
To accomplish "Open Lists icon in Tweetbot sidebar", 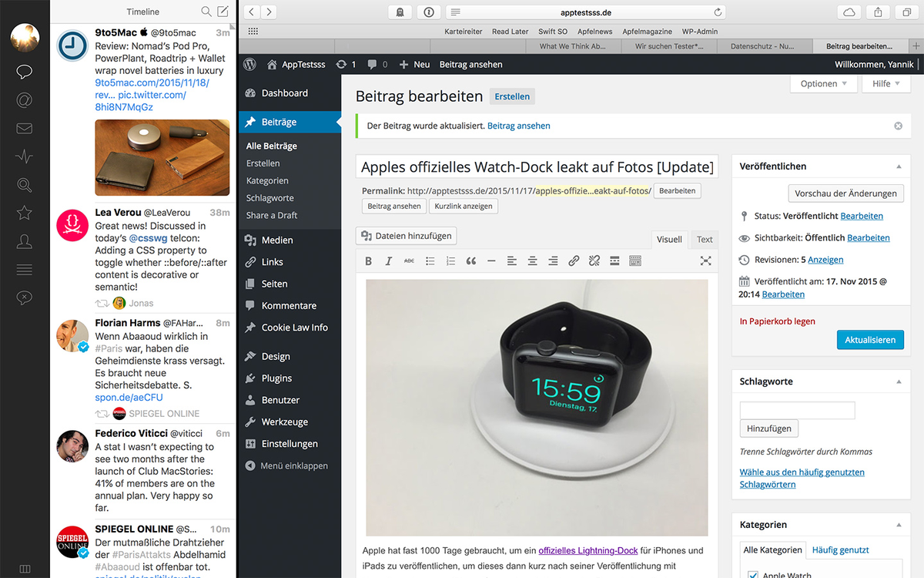I will [x=25, y=270].
